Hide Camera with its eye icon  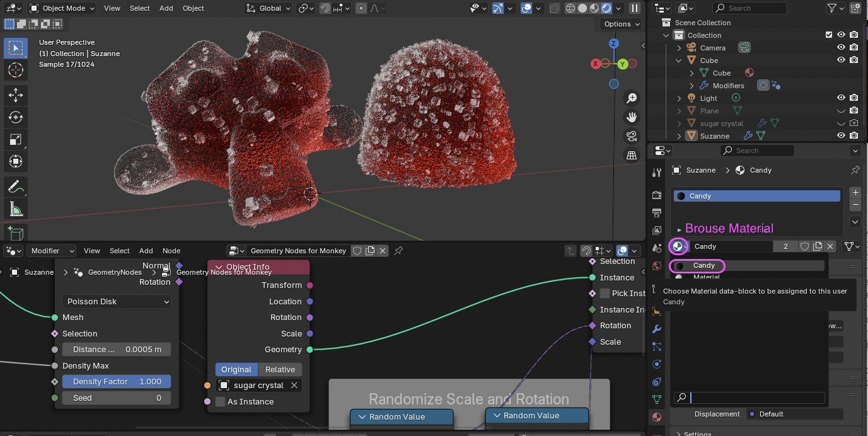click(x=841, y=48)
